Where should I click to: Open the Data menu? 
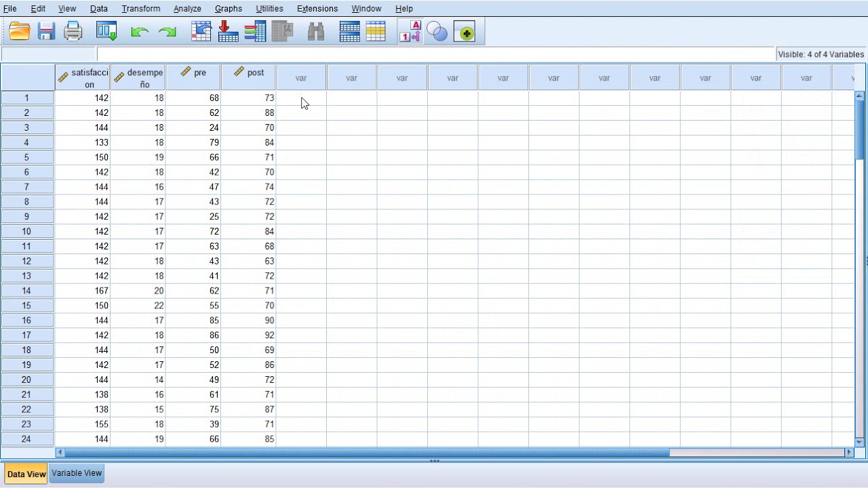pos(98,9)
